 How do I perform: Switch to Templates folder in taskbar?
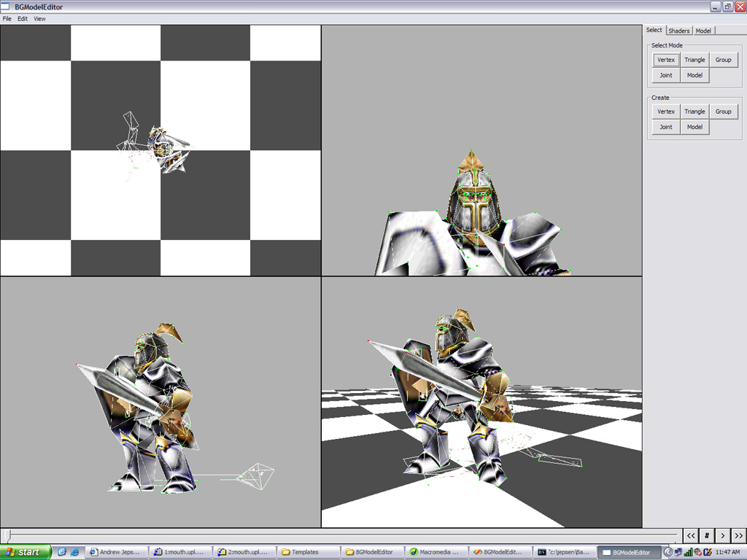coord(309,552)
